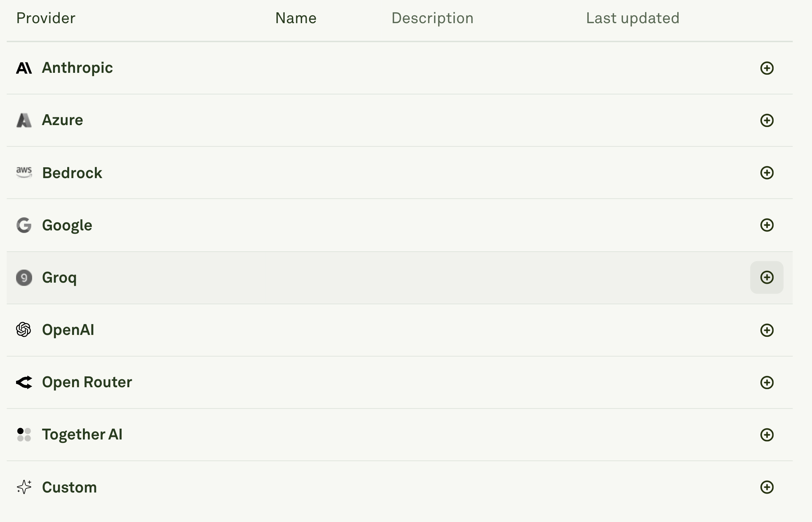Click the OpenAI logo icon
The width and height of the screenshot is (812, 522).
[x=24, y=330]
